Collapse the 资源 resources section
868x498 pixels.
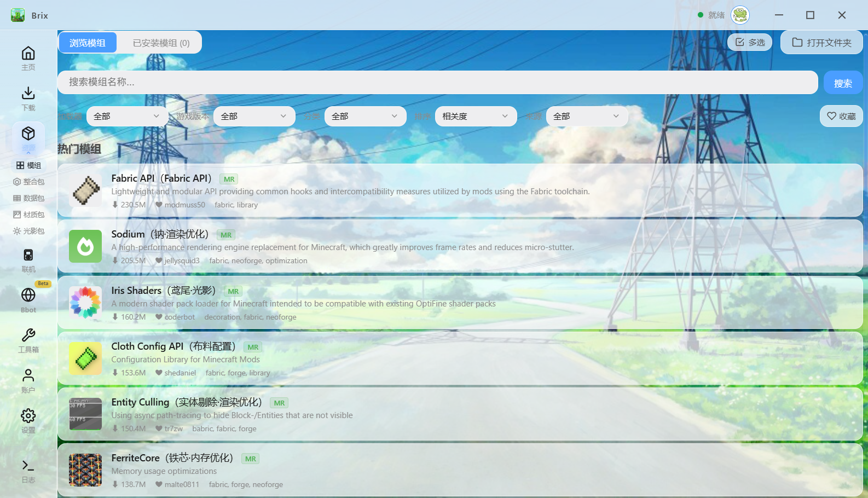coord(28,138)
